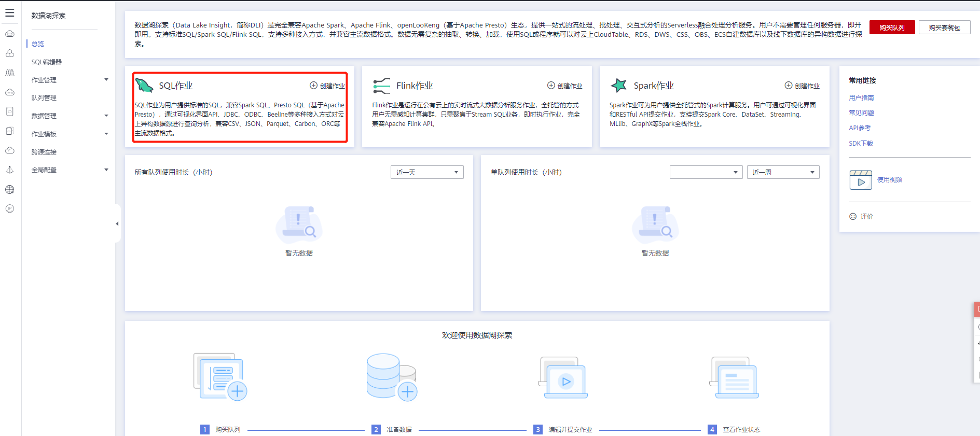This screenshot has width=980, height=436.
Task: Open the API参考 link
Action: click(860, 128)
